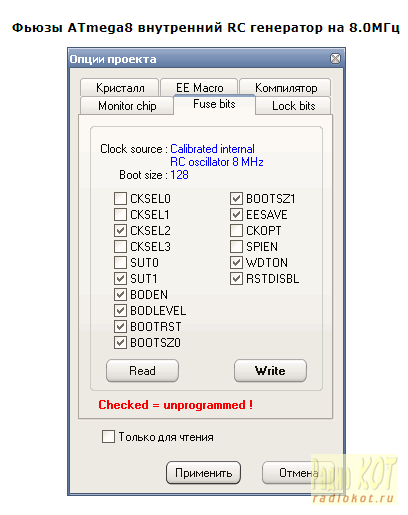Uncheck the WDTON checkbox
The width and height of the screenshot is (408, 515).
[236, 262]
